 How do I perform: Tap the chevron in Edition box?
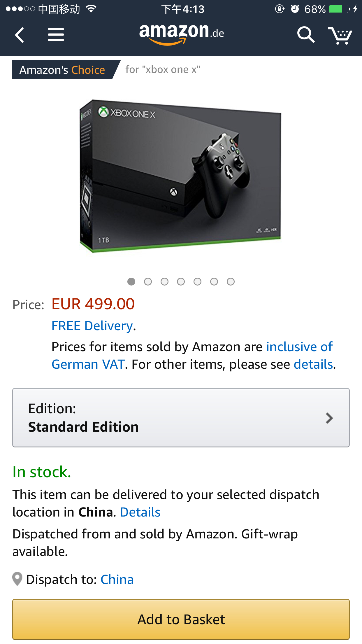(329, 418)
